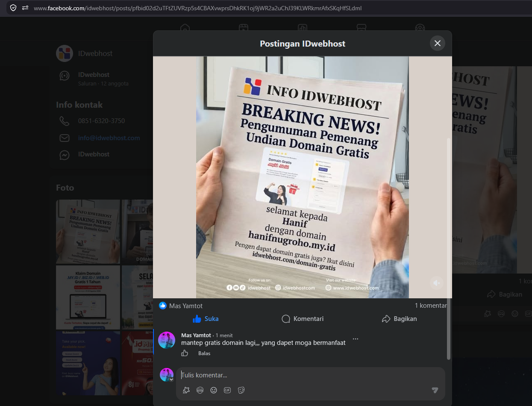Open Klaim Domain Gratis 1 Tahun thumbnail
Viewport: 532px width, 406px height.
(x=88, y=297)
